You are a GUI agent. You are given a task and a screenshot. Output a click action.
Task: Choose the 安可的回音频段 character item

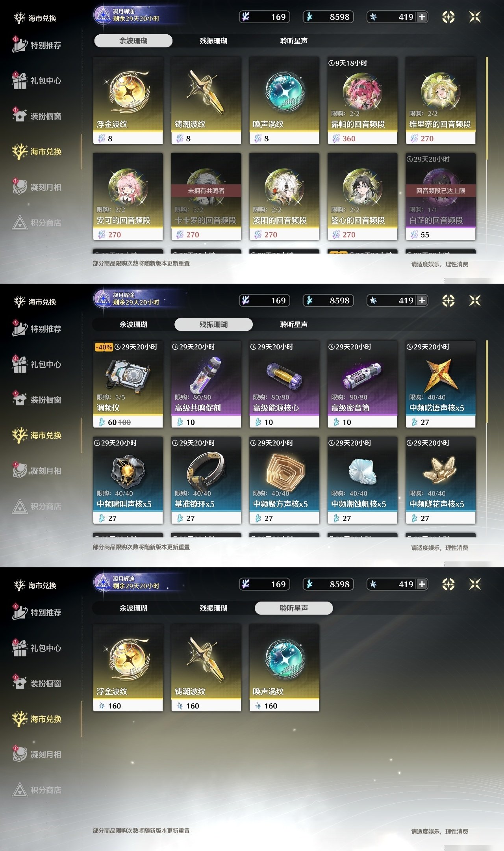[x=128, y=197]
